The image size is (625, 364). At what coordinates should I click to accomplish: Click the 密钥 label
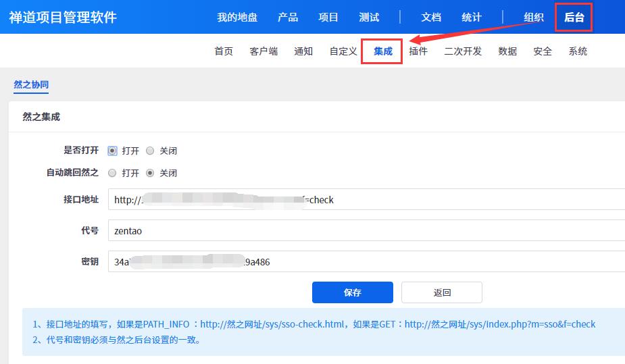[x=90, y=261]
